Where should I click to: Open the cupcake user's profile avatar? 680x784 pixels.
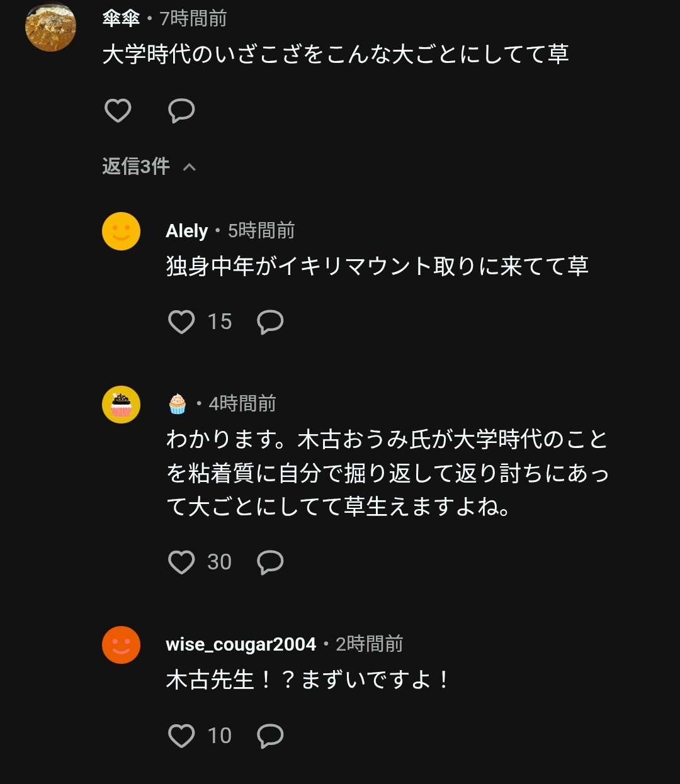coord(121,404)
